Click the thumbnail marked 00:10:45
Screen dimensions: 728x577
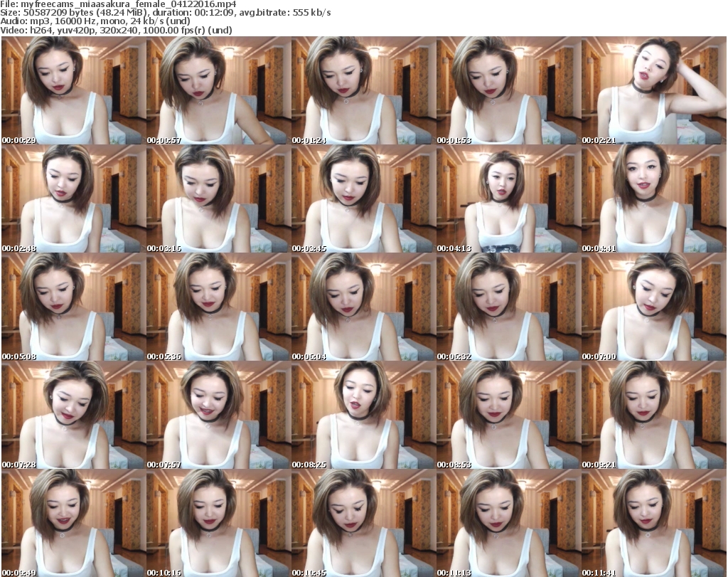(363, 522)
